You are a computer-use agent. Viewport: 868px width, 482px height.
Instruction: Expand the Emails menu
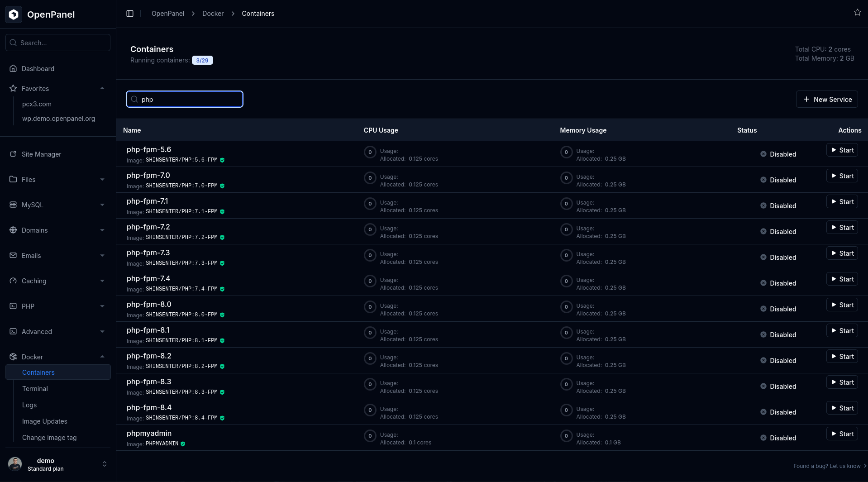tap(102, 256)
